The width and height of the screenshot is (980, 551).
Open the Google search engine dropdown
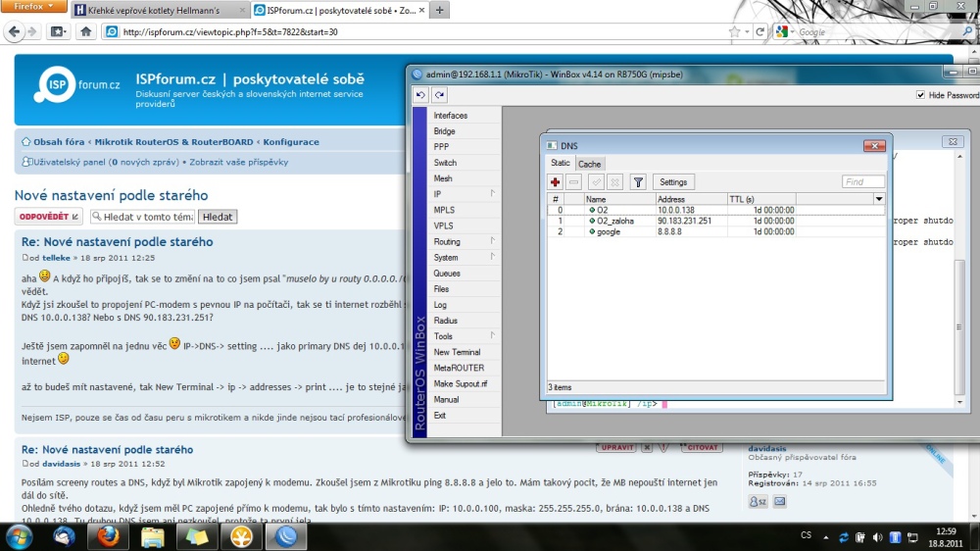[x=784, y=32]
